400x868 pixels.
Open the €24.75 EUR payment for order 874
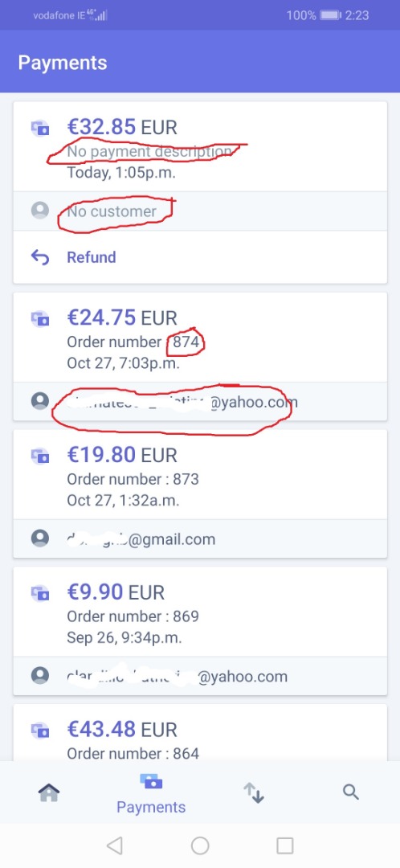coord(200,337)
